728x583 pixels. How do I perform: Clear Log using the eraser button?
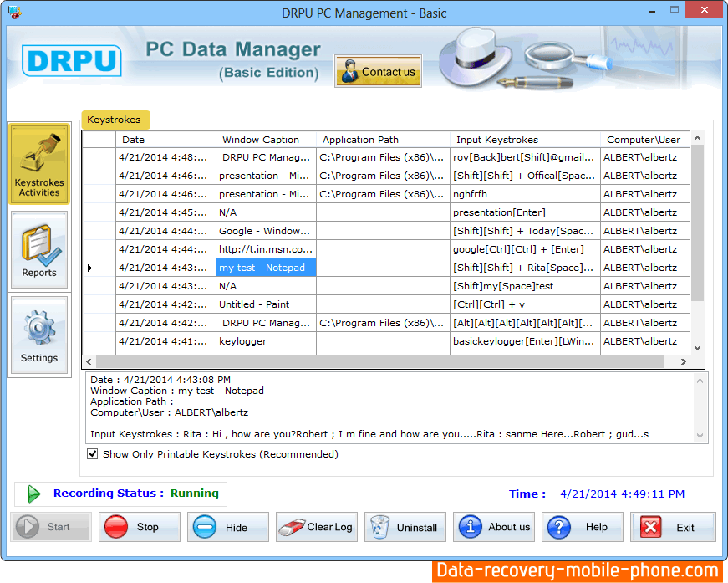tap(317, 527)
